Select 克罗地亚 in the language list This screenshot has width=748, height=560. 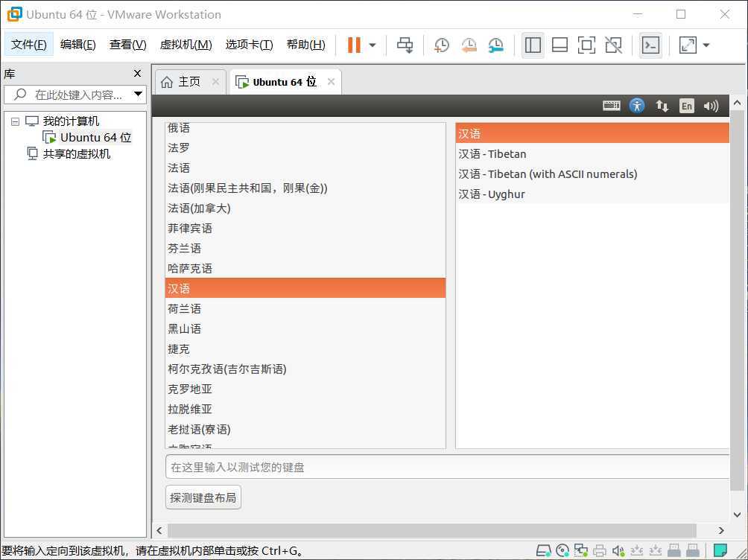point(305,389)
